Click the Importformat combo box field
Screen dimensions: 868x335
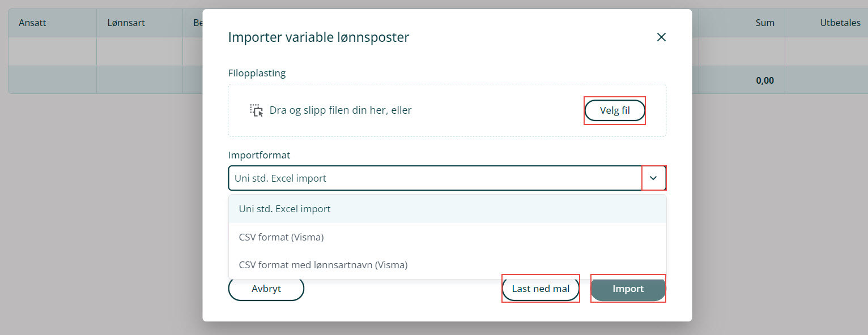pyautogui.click(x=435, y=178)
